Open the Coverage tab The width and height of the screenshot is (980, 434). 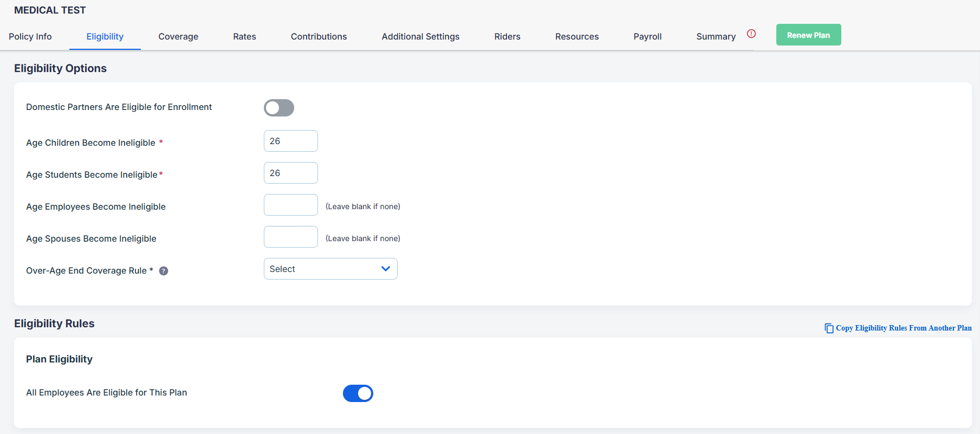pyautogui.click(x=178, y=36)
